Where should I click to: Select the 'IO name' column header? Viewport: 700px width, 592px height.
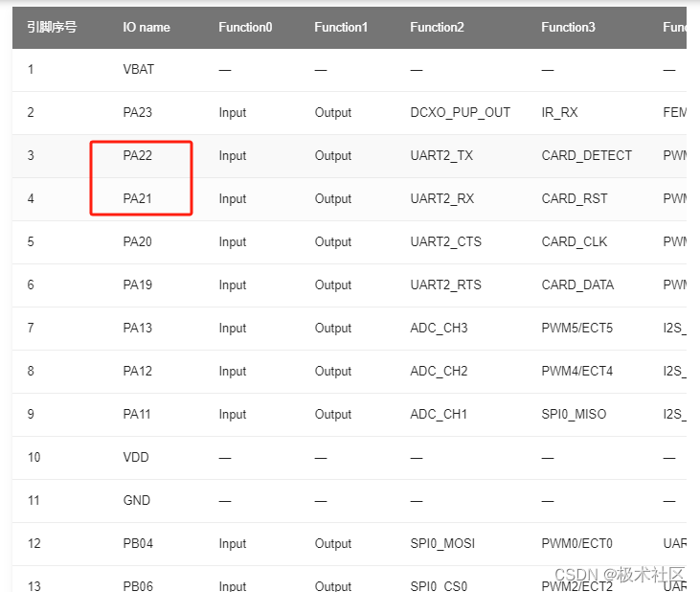(x=147, y=27)
